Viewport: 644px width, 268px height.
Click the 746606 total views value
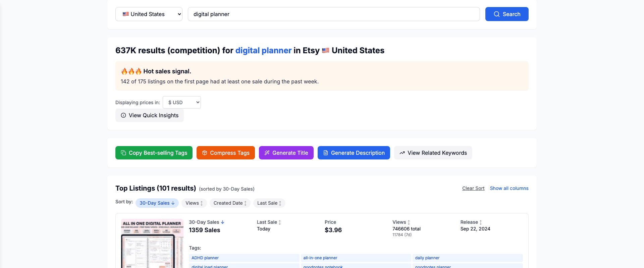click(407, 229)
